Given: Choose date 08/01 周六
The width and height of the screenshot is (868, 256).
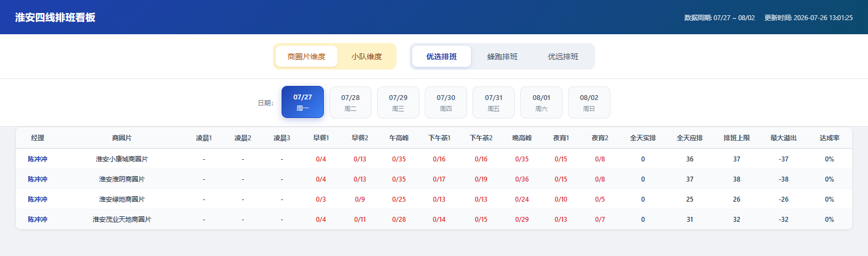Looking at the screenshot, I should click(x=541, y=102).
